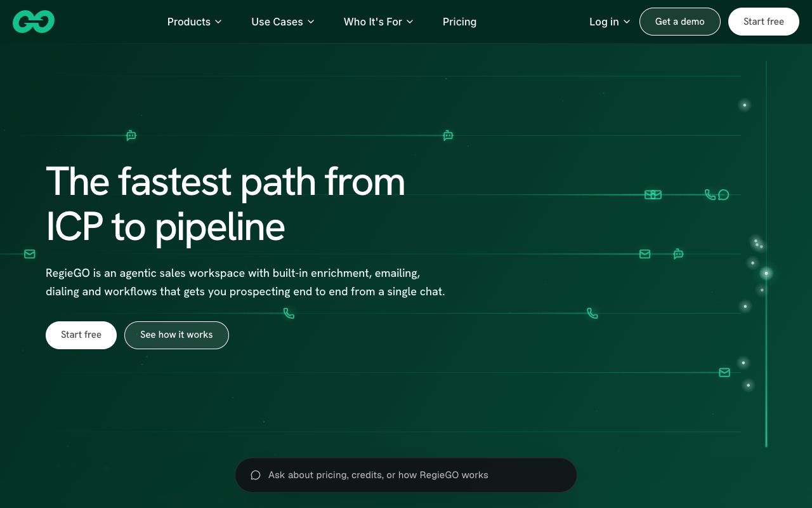
Task: Expand the Products dropdown menu
Action: point(194,22)
